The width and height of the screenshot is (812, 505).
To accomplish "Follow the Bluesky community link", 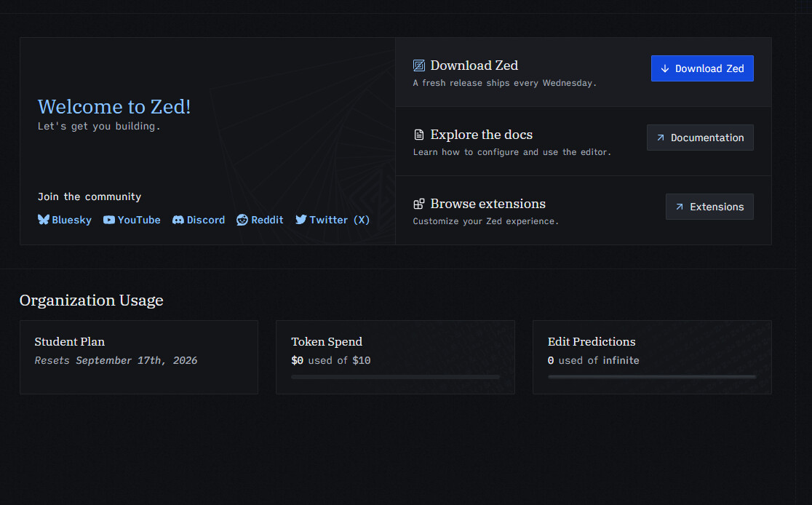I will [71, 220].
